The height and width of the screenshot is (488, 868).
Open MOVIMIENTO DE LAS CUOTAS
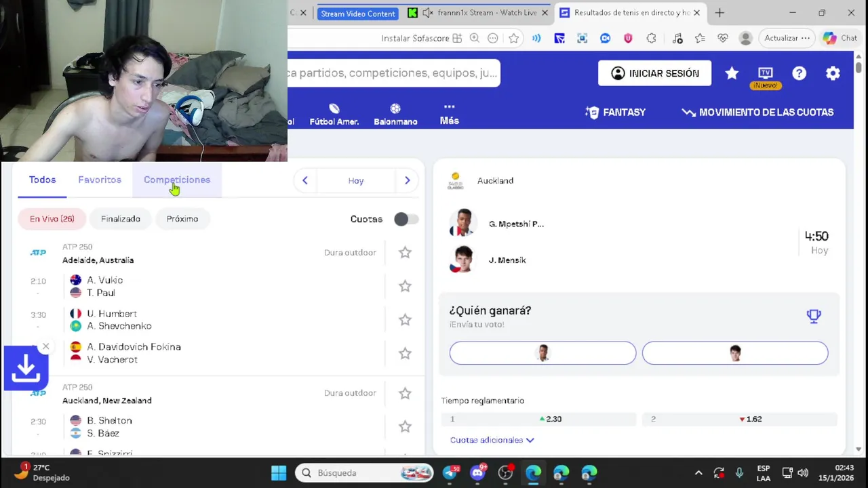coord(757,112)
